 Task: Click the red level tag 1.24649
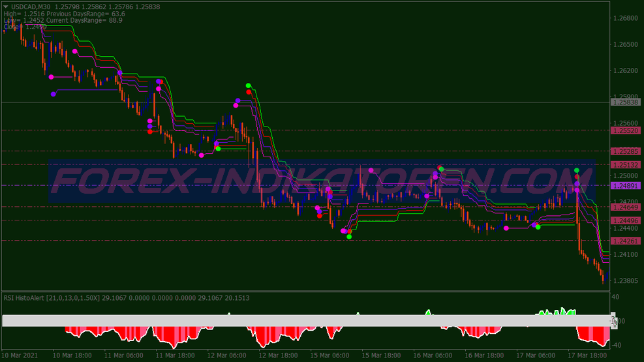coord(626,207)
